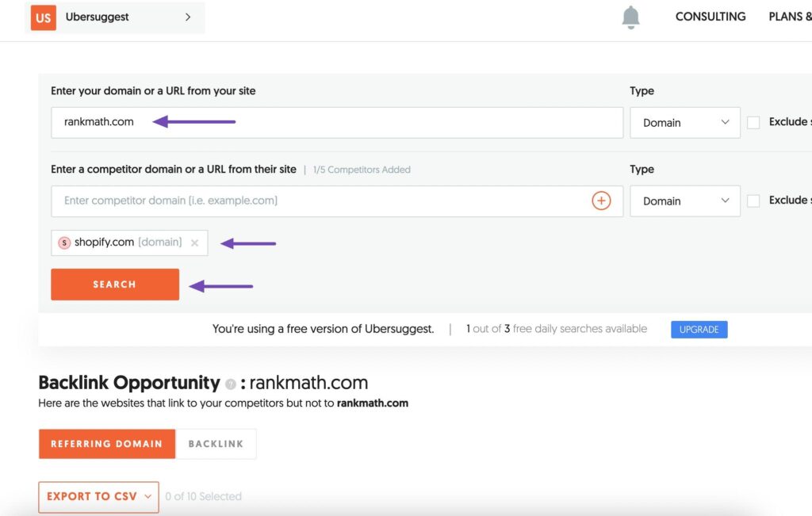Viewport: 812px width, 516px height.
Task: Tick Exclude checkbox for competitor domain
Action: pyautogui.click(x=753, y=201)
